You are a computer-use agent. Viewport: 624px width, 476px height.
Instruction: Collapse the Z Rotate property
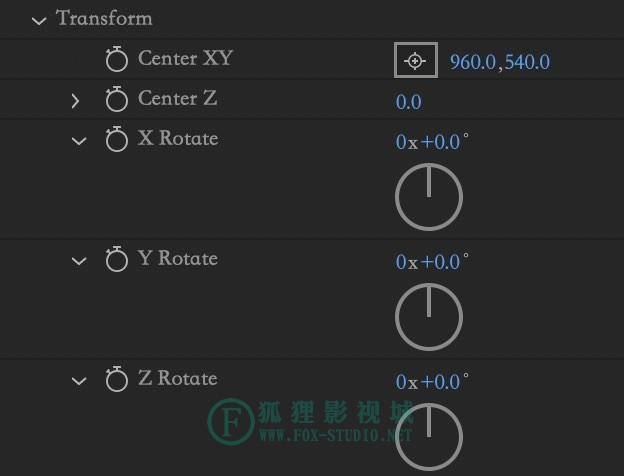point(79,381)
